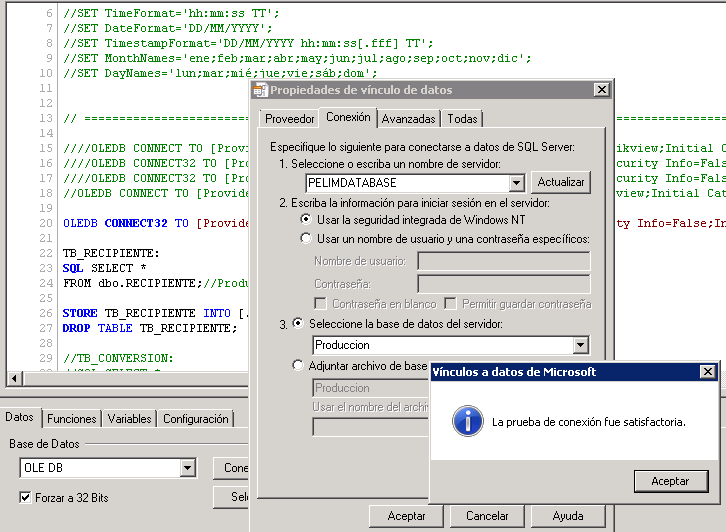Click the Contraseña input field
This screenshot has height=532, width=726.
click(x=504, y=283)
